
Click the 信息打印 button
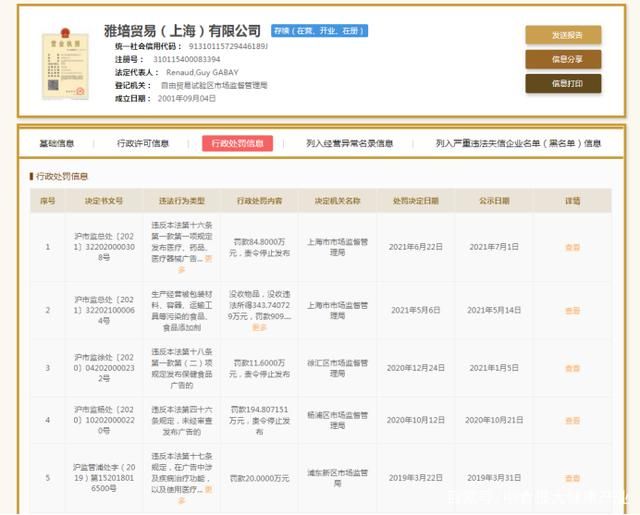pyautogui.click(x=563, y=83)
